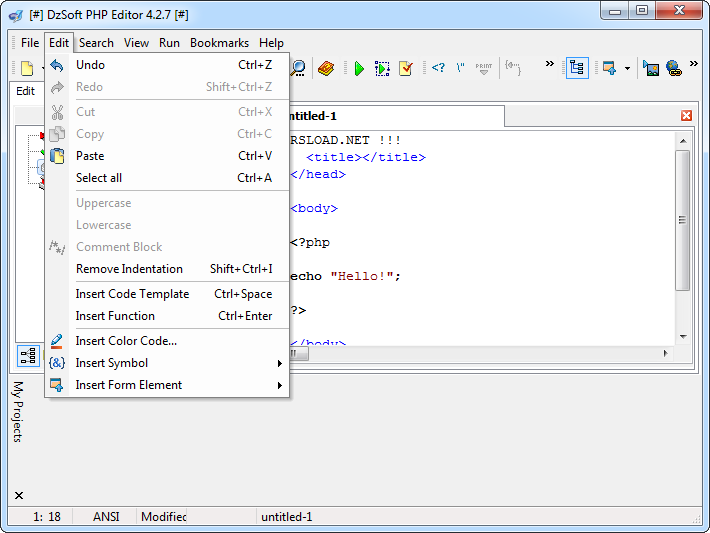Choose Redo from the Edit menu
710x533 pixels.
click(x=167, y=86)
